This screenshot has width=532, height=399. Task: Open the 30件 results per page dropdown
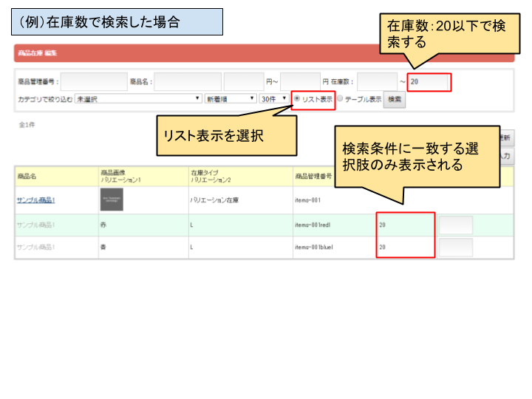click(273, 98)
